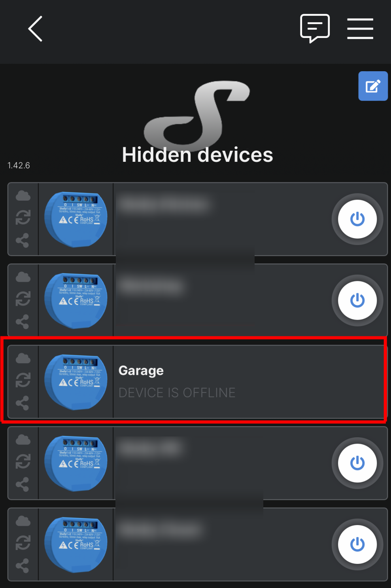Open the chat messages icon
This screenshot has width=391, height=588.
tap(315, 28)
